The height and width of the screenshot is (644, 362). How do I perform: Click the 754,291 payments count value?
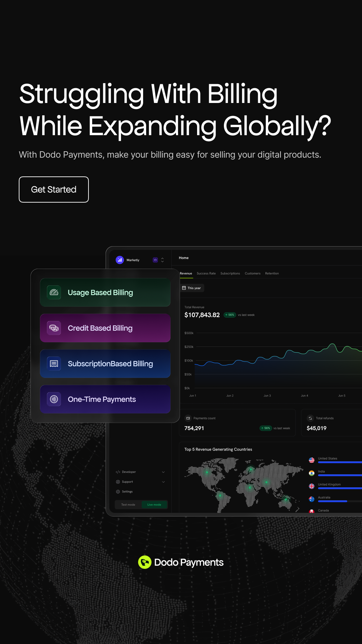194,428
